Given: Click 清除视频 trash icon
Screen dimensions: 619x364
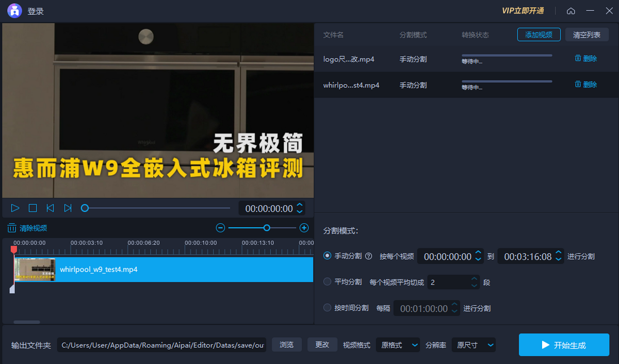Looking at the screenshot, I should tap(11, 228).
